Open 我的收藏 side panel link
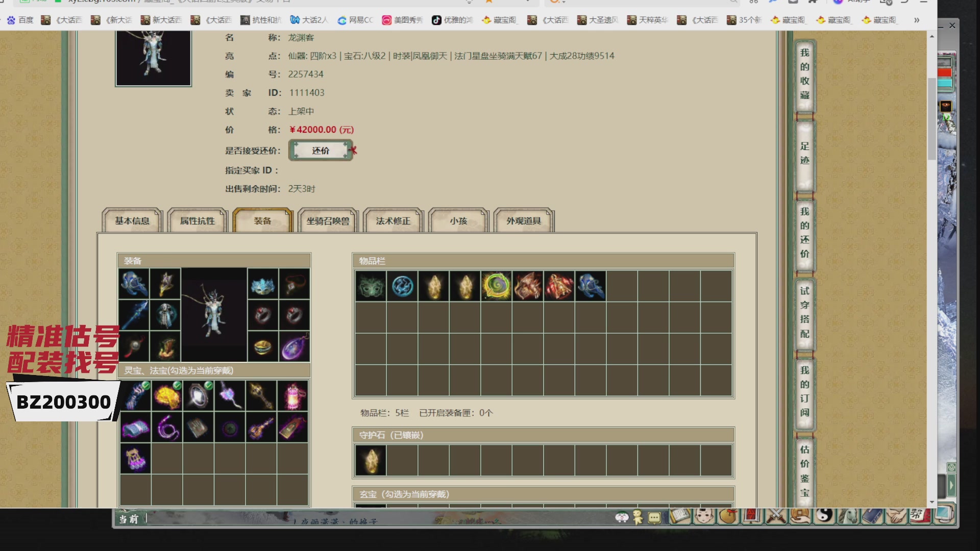The image size is (980, 551). pos(804,74)
